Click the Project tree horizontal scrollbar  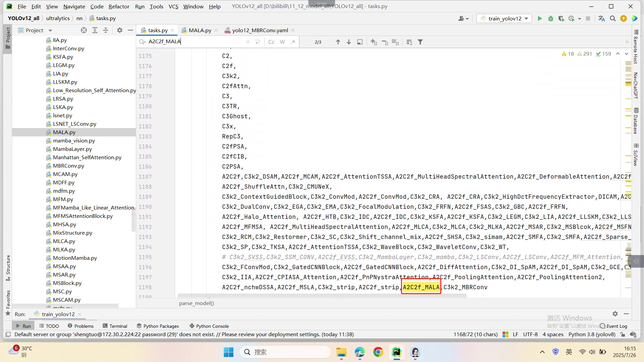point(65,306)
